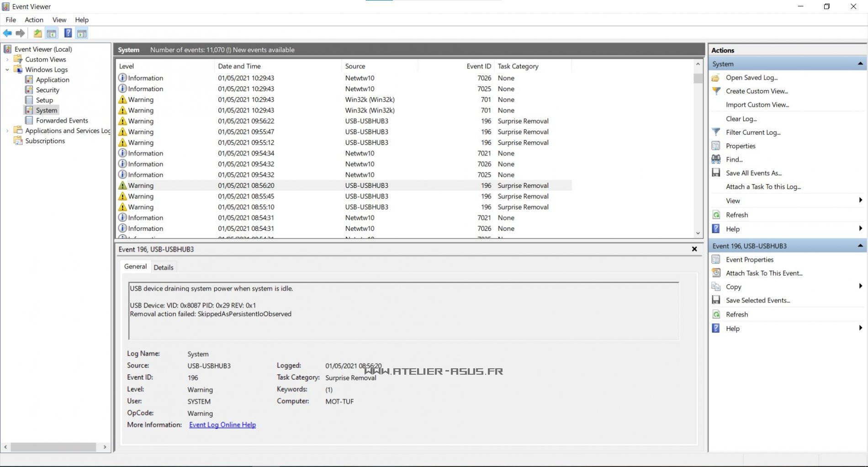868x467 pixels.
Task: Click the Attach Task To This Event icon
Action: 716,273
